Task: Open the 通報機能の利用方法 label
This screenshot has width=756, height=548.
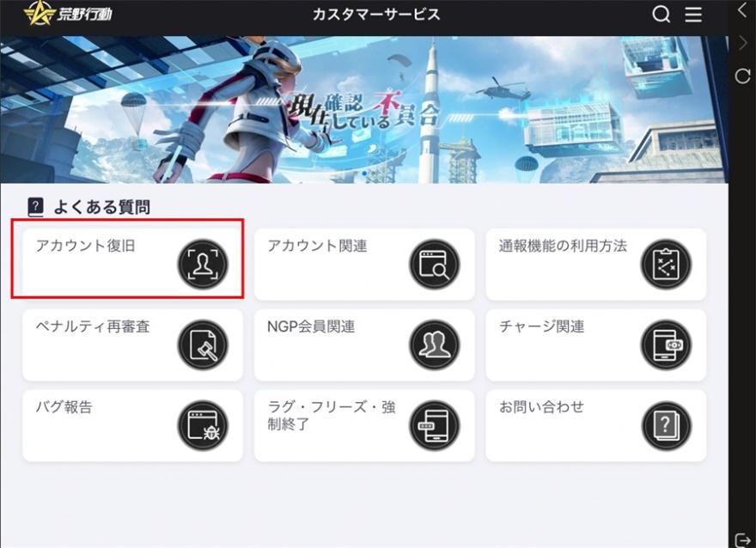Action: tap(563, 246)
